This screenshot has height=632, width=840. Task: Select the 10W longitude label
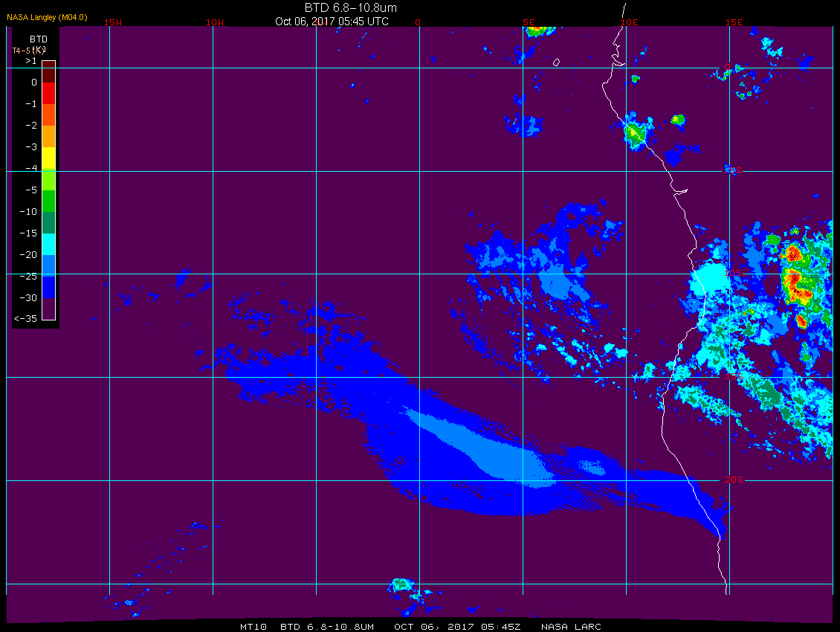(215, 22)
